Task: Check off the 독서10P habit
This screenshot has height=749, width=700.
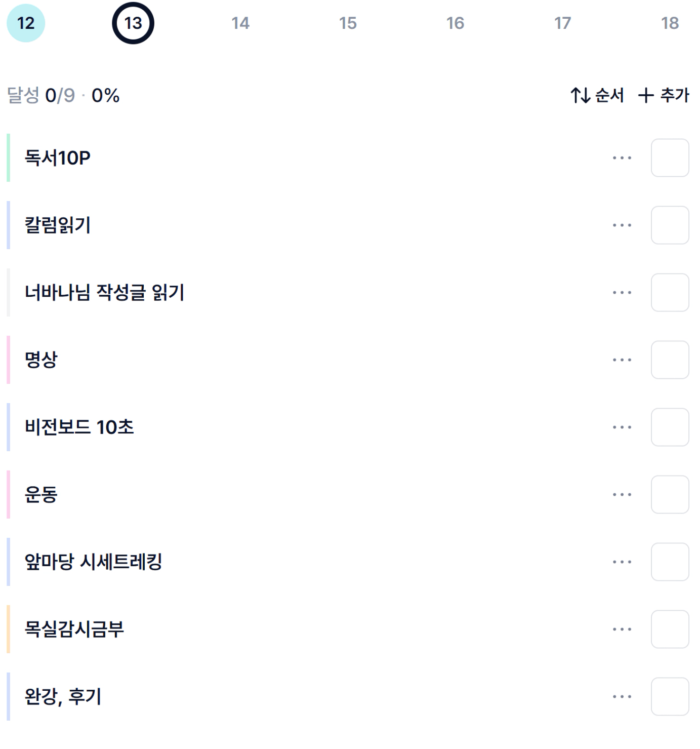Action: (670, 158)
